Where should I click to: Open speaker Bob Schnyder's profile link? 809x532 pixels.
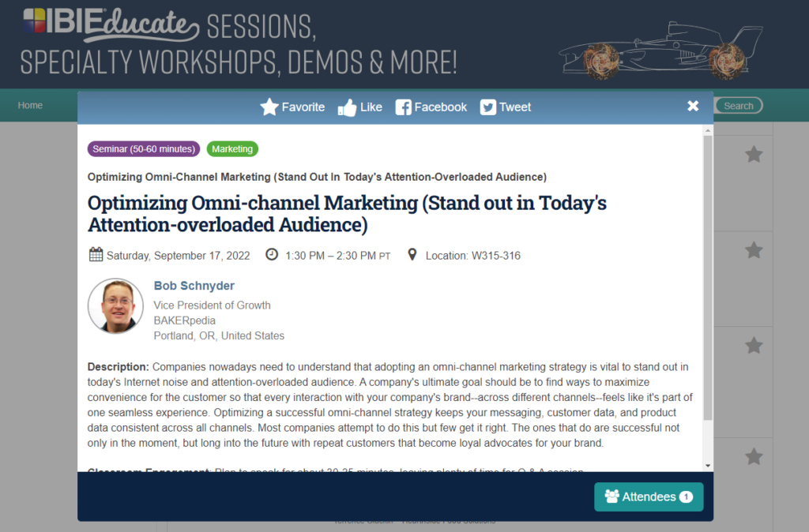194,286
